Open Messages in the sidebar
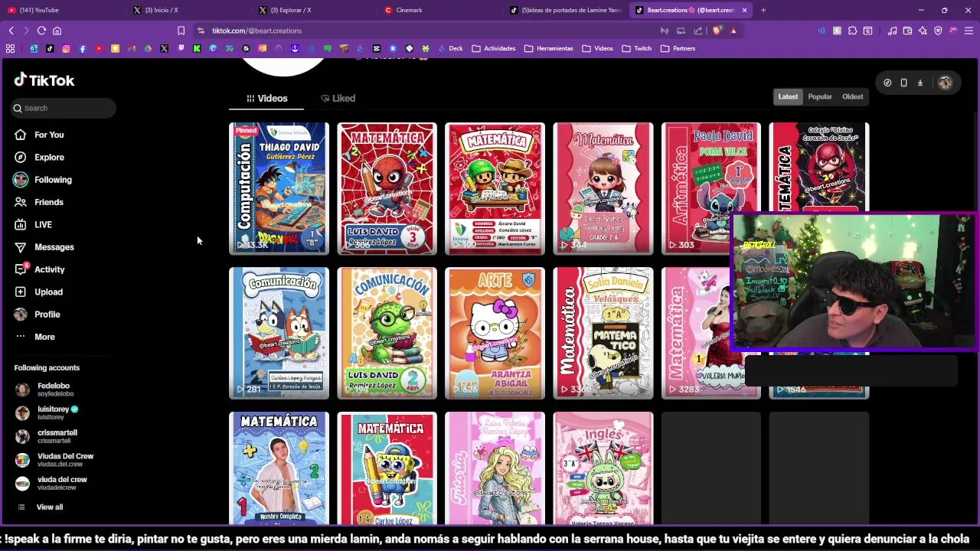This screenshot has width=980, height=551. click(44, 247)
